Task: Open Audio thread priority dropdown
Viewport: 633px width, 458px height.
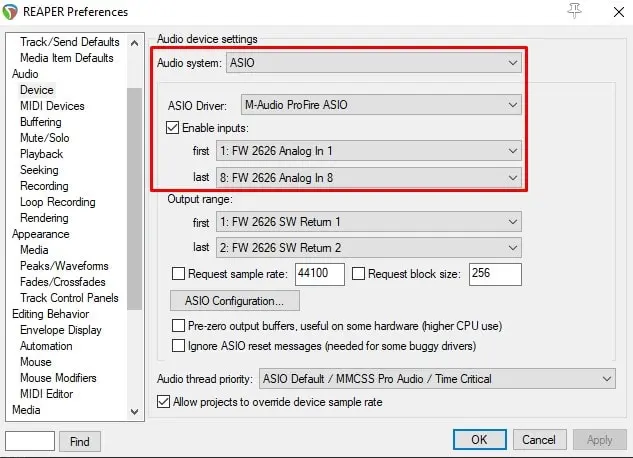Action: pos(438,379)
